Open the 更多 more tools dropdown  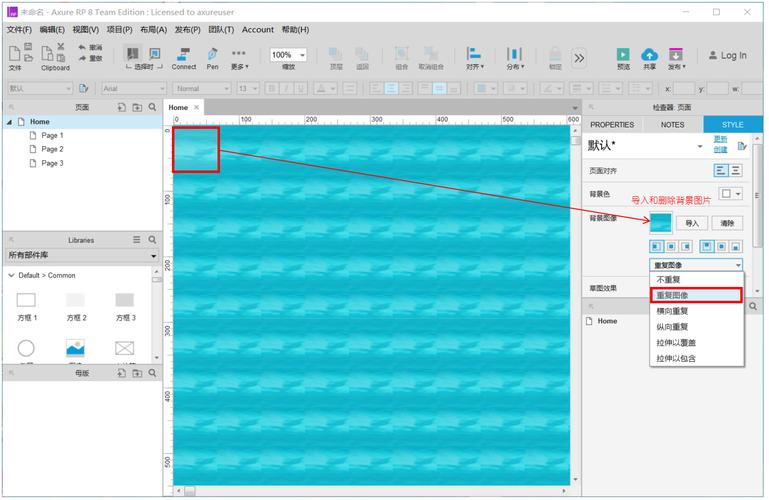coord(239,58)
